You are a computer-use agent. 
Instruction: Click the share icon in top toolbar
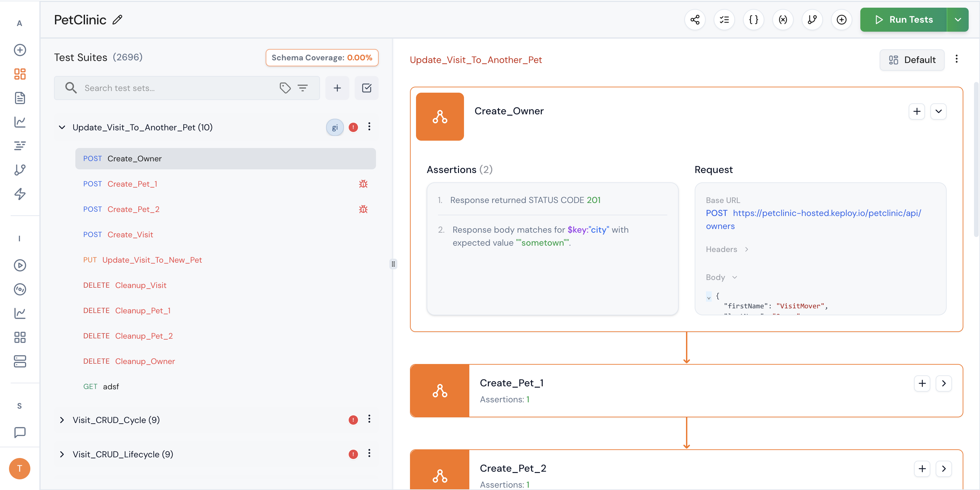click(695, 20)
